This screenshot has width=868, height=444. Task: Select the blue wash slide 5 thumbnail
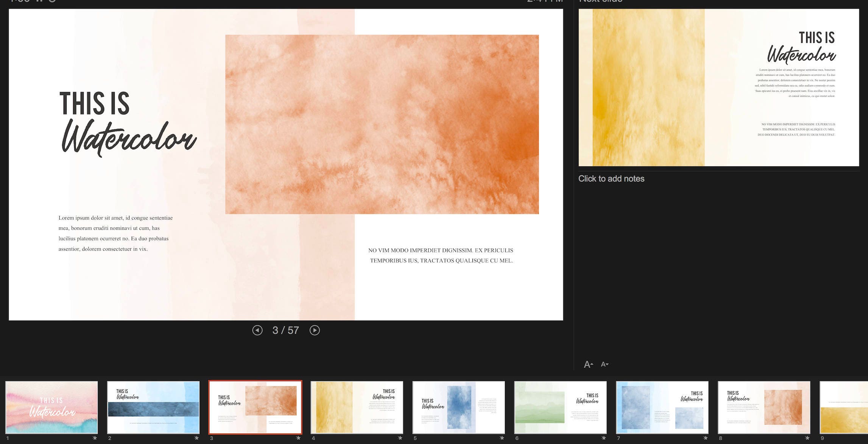[458, 408]
